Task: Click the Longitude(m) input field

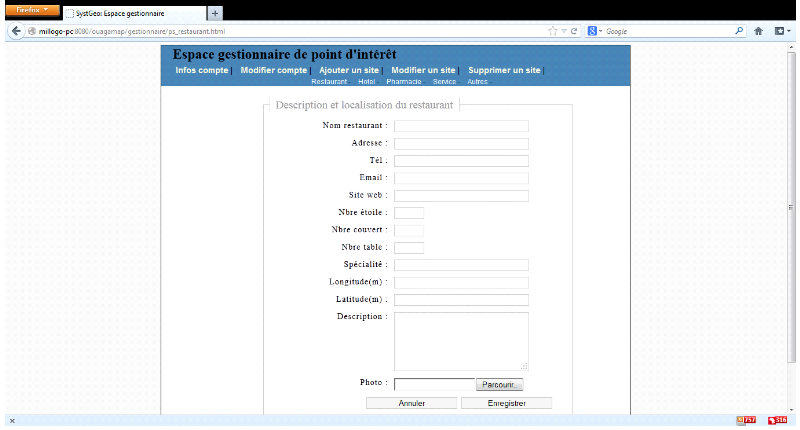Action: pos(461,282)
